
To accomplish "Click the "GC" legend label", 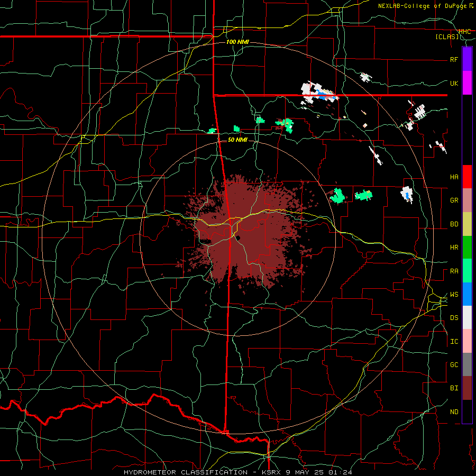I will click(454, 365).
